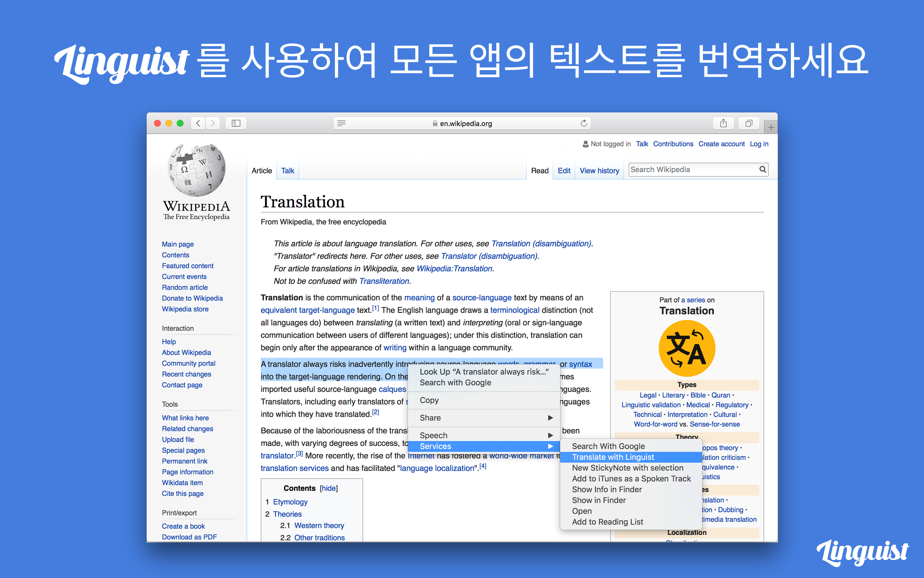
Task: Open the Featured content link
Action: pos(187,266)
